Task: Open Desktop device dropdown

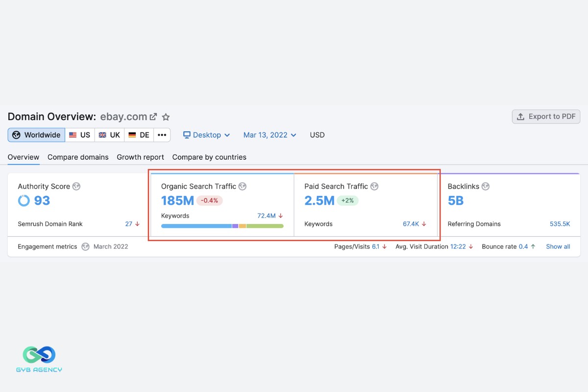Action: coord(206,135)
